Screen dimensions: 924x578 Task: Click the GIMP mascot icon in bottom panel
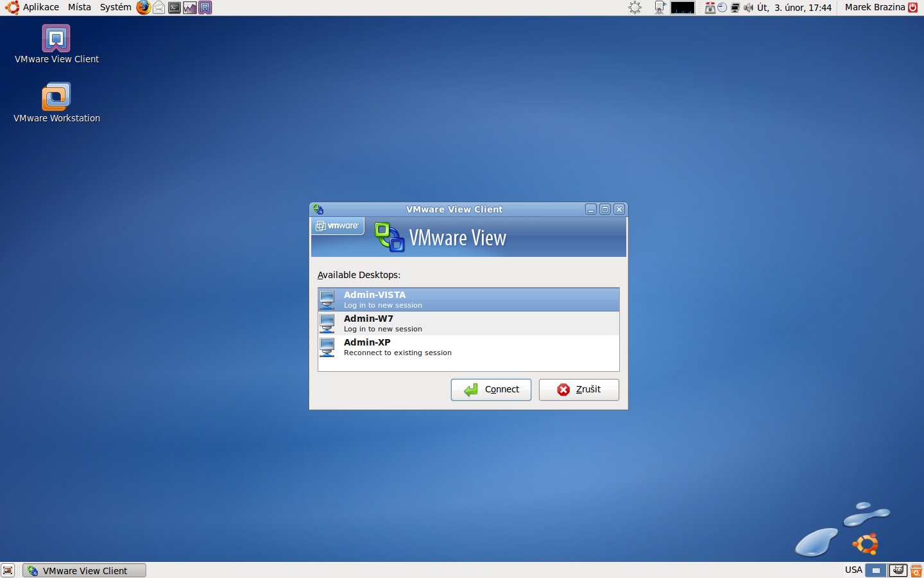tap(898, 570)
